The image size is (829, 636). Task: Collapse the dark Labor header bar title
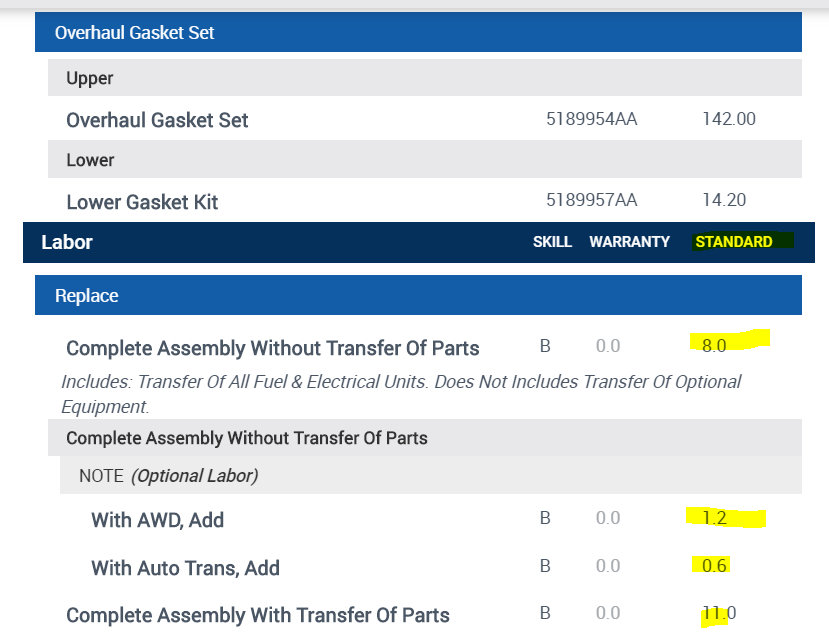67,242
